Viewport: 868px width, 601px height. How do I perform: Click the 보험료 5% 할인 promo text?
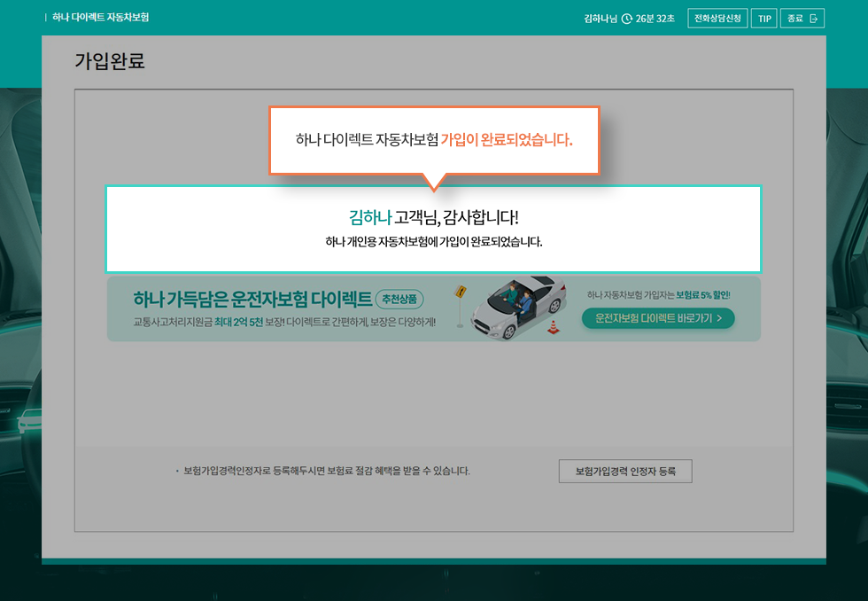pyautogui.click(x=702, y=295)
